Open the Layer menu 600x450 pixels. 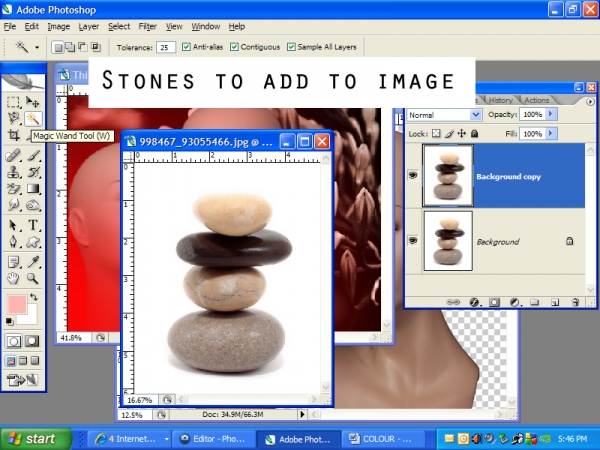pos(89,26)
